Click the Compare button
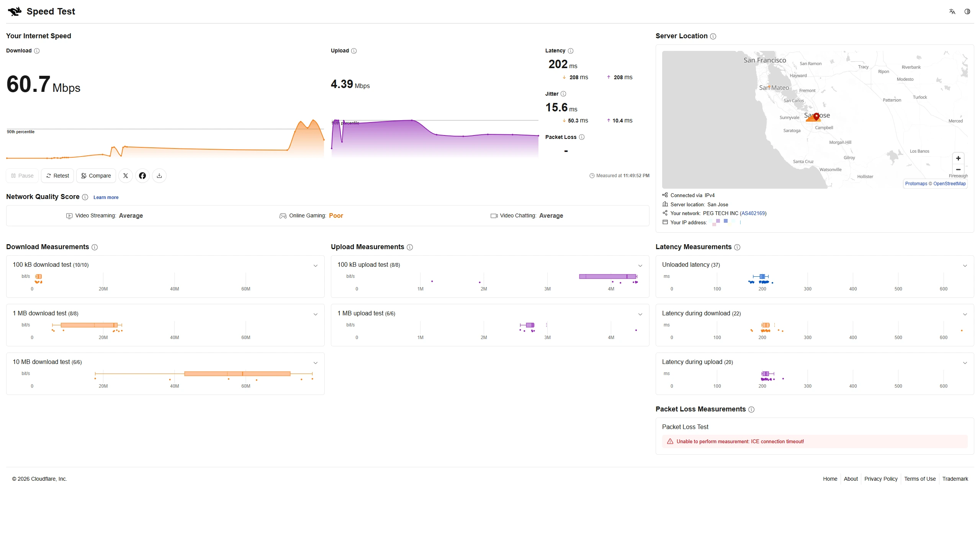 coord(96,176)
